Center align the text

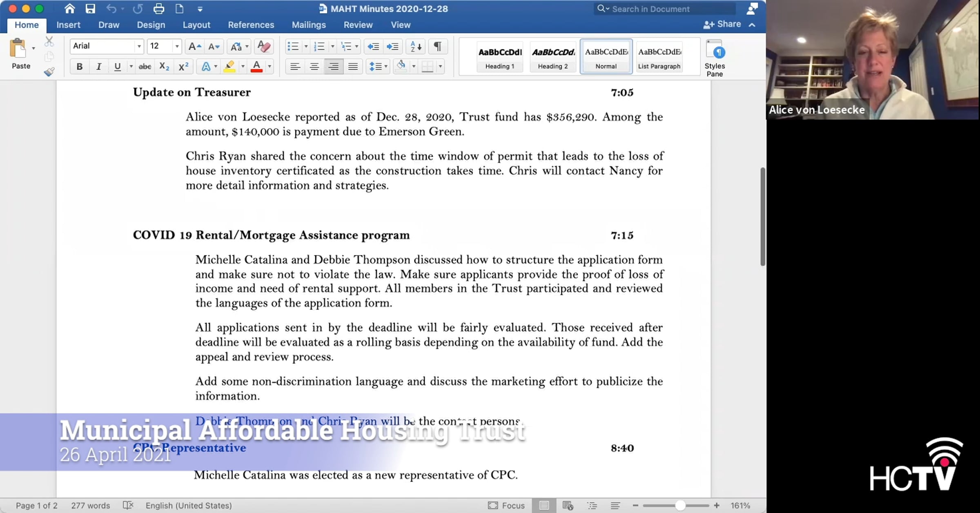(314, 67)
